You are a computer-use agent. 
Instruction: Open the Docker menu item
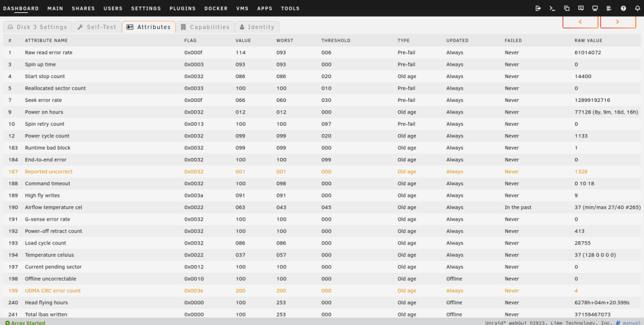pos(216,8)
